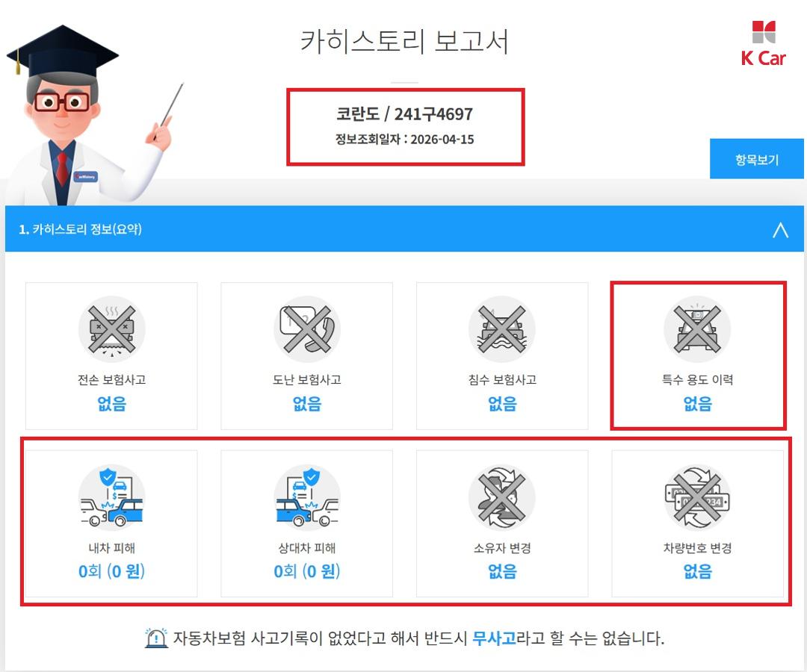Click the 카히스토리 보고서 page heading
Viewport: 807px width, 672px height.
pos(404,41)
